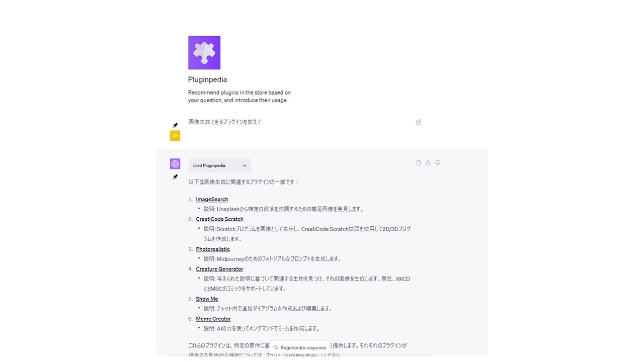Image resolution: width=644 pixels, height=362 pixels.
Task: Click the pin icon below ChatGPT avatar
Action: (175, 177)
